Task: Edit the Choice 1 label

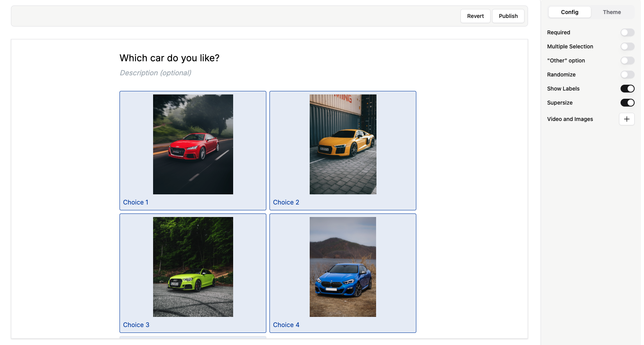Action: point(136,202)
